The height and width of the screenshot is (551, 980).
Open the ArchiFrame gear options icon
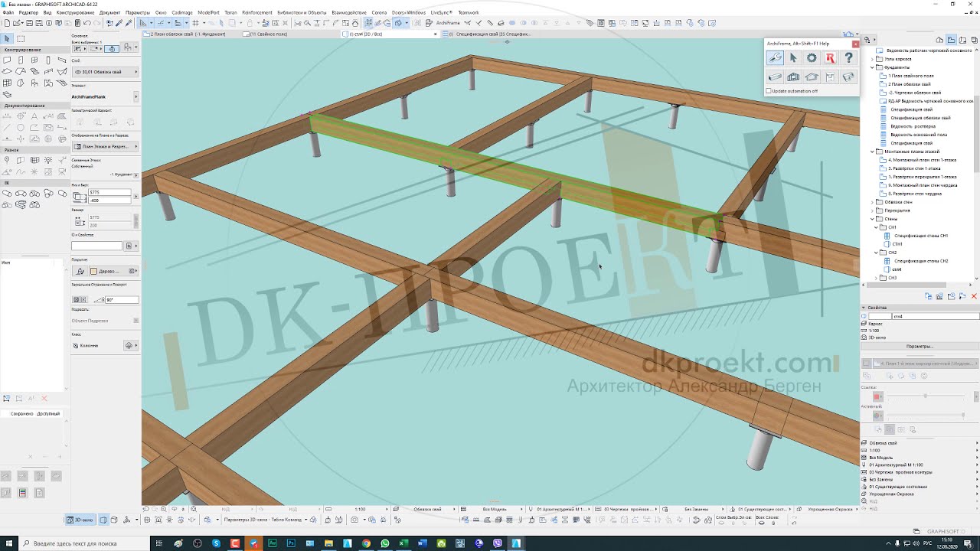812,58
